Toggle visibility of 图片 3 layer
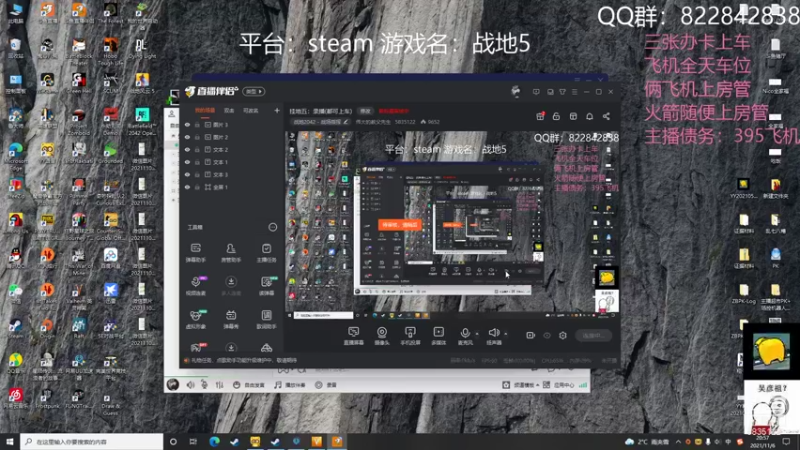The height and width of the screenshot is (450, 800). click(187, 124)
